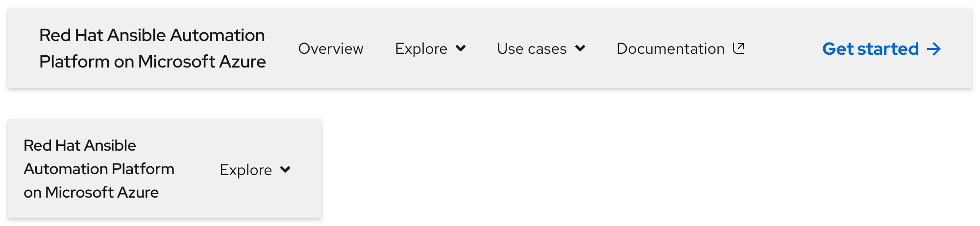Click the blue Get started text
The width and height of the screenshot is (980, 226).
tap(870, 49)
